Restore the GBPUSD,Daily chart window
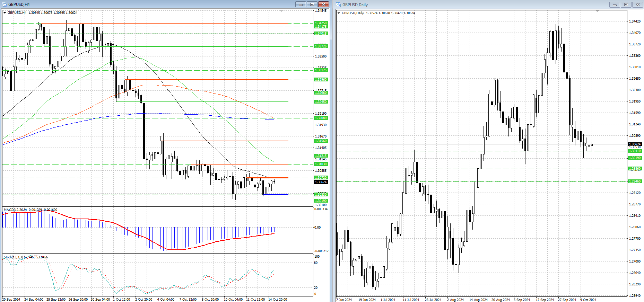This screenshot has height=302, width=644. [x=626, y=5]
